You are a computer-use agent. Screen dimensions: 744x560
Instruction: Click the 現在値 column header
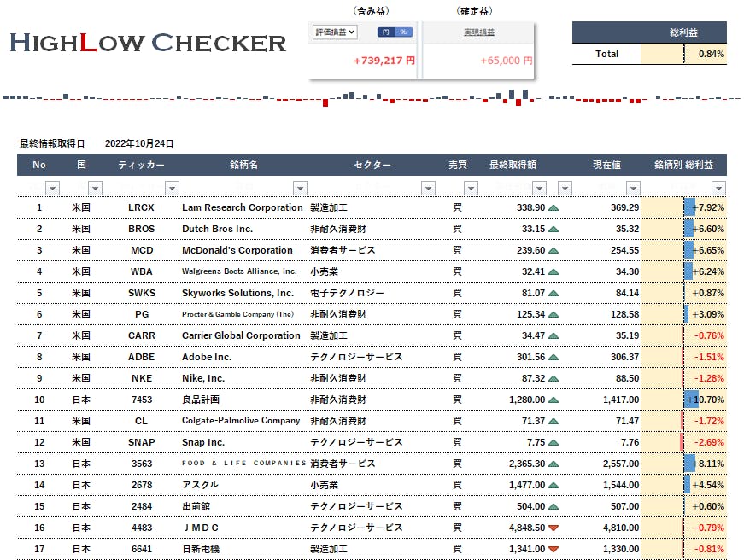606,165
